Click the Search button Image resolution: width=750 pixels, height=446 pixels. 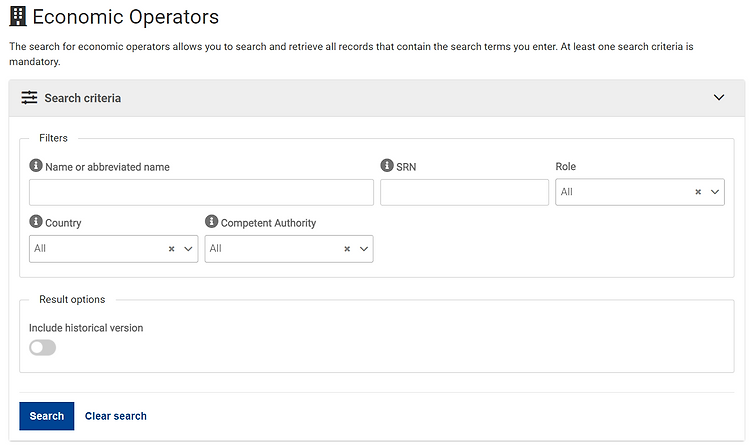pyautogui.click(x=47, y=416)
